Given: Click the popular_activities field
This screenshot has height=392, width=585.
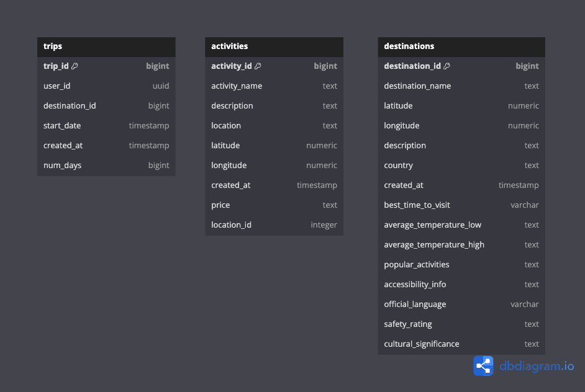Looking at the screenshot, I should point(461,265).
